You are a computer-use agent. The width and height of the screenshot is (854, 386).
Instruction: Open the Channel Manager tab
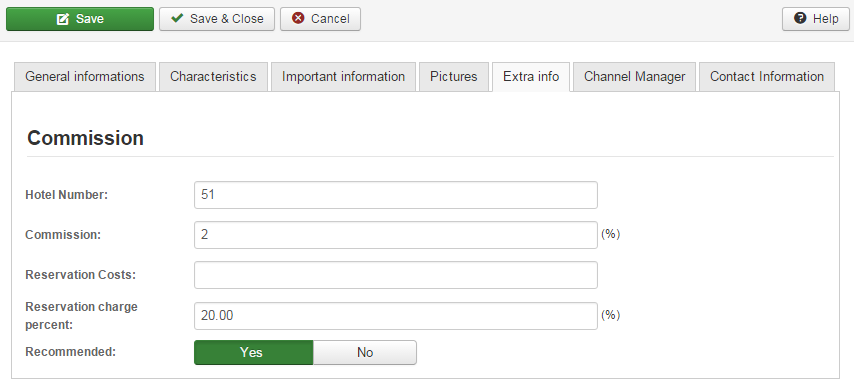[635, 77]
